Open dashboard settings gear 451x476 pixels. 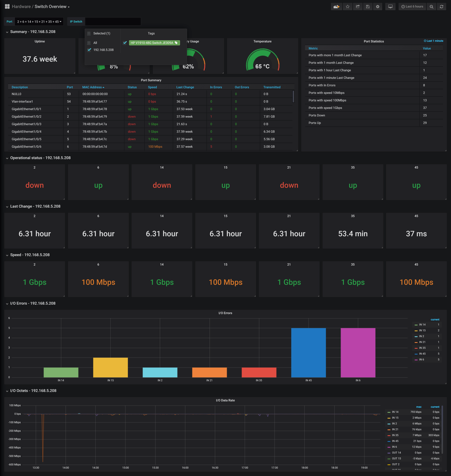[378, 7]
